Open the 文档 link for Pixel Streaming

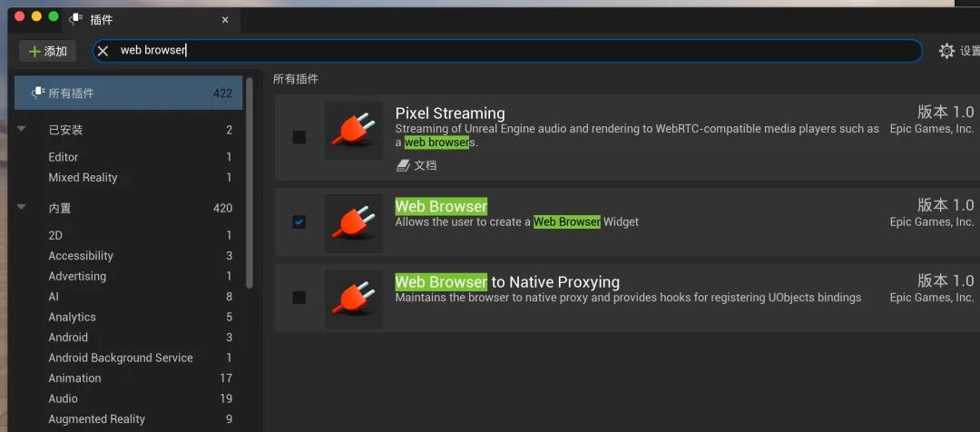click(425, 165)
